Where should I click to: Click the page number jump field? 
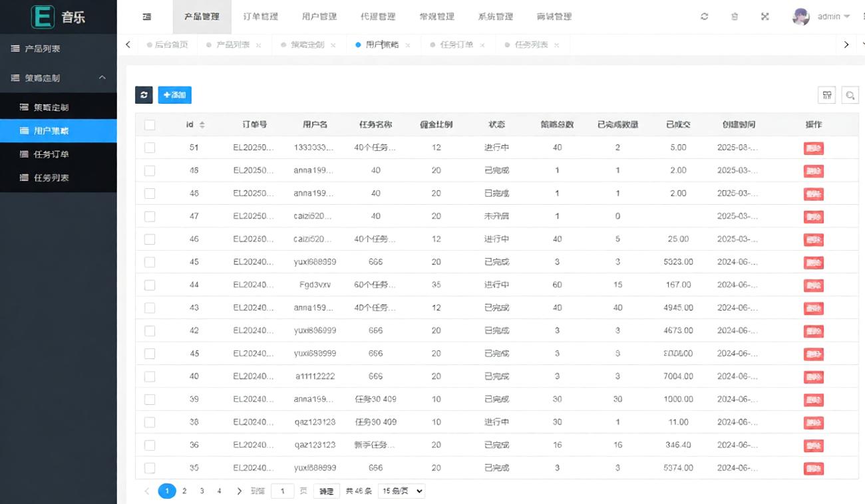(x=283, y=491)
